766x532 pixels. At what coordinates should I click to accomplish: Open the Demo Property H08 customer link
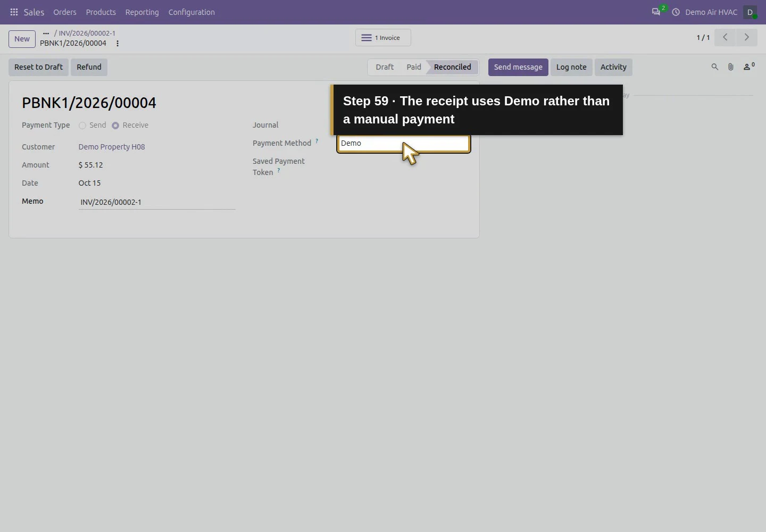[112, 147]
